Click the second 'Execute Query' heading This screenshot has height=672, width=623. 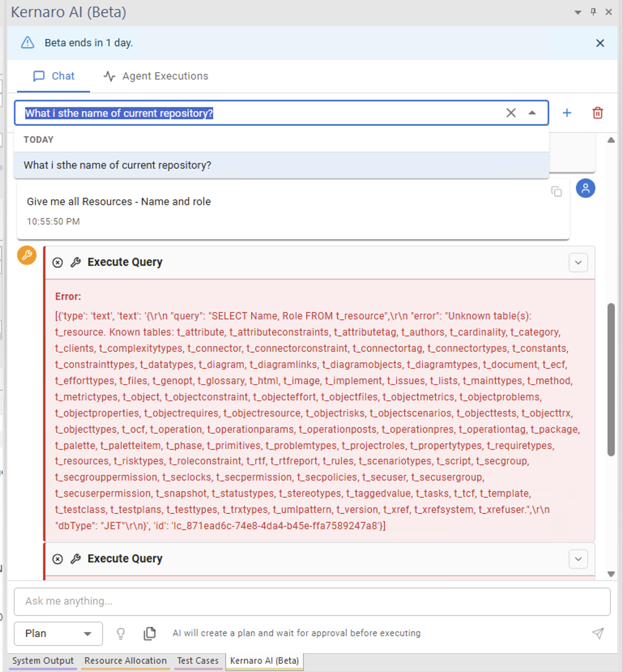pyautogui.click(x=125, y=559)
